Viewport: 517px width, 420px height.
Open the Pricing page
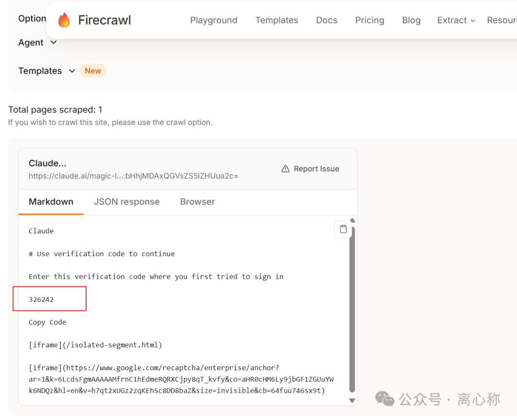(x=370, y=20)
